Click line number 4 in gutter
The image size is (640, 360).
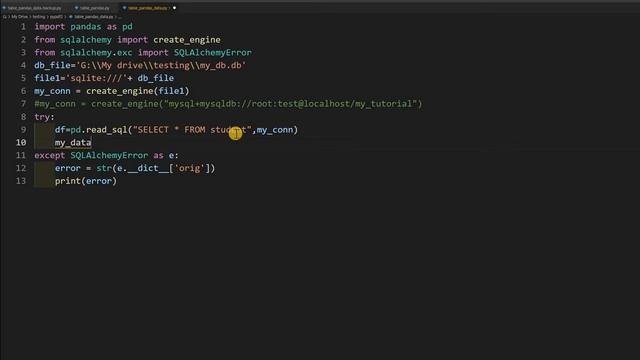point(23,65)
